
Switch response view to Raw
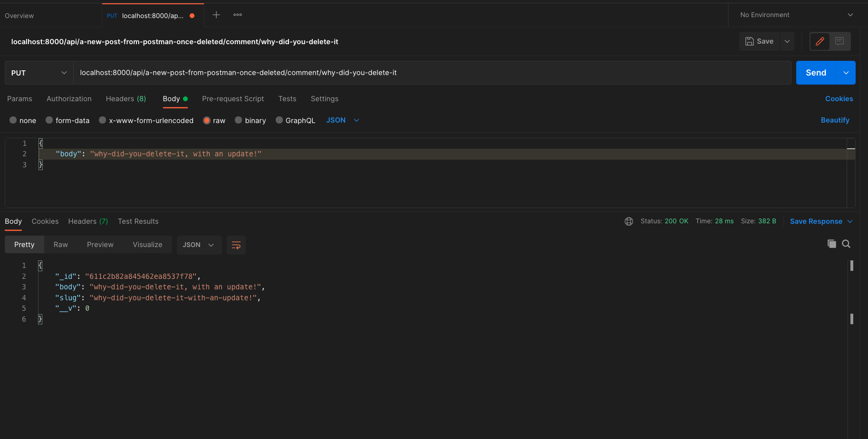(x=61, y=245)
